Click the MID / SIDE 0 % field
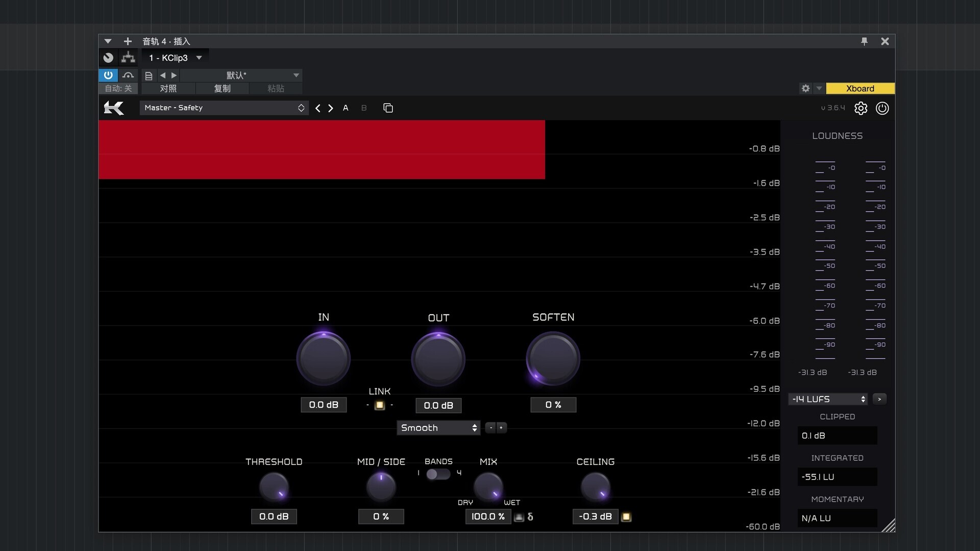 [x=381, y=517]
